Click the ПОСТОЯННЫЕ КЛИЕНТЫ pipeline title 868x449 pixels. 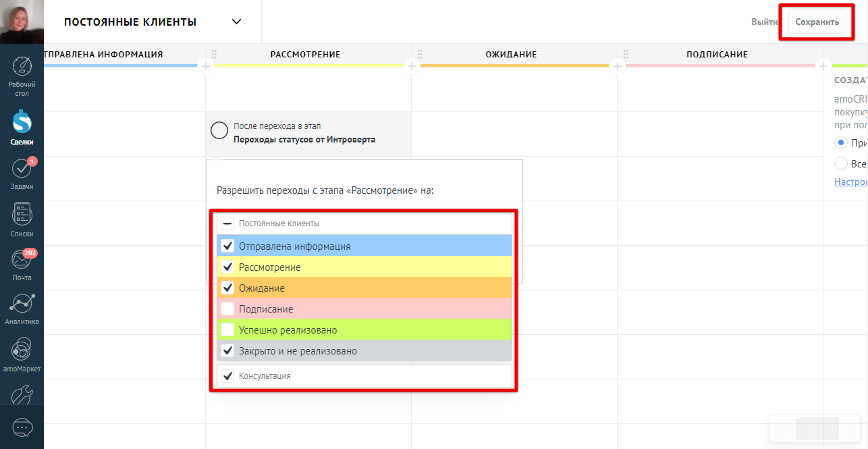coord(130,22)
